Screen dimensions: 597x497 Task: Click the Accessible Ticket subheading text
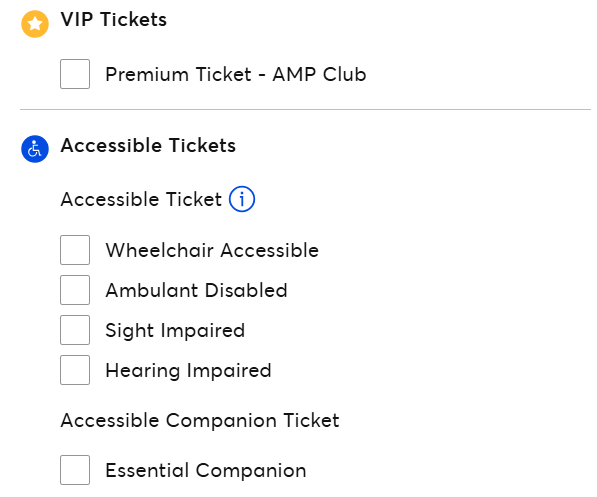141,199
